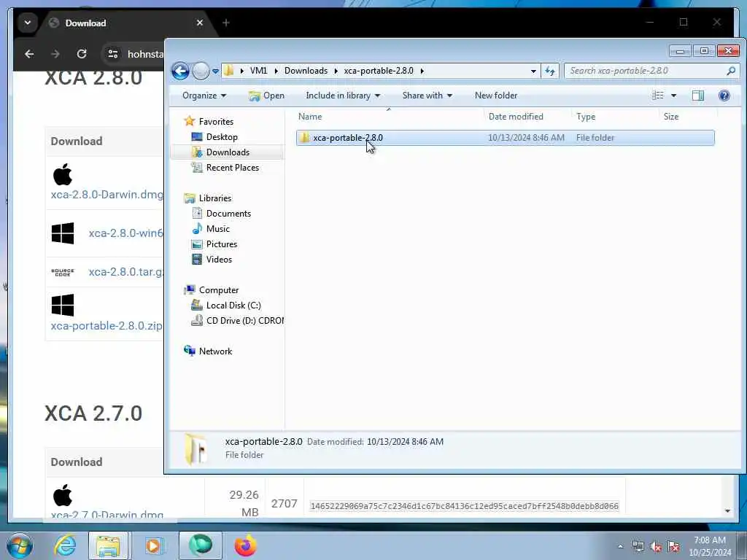Expand arrow after xca-portable-2.8.0 breadcrumb
Screen dimensions: 747x560
[422, 71]
